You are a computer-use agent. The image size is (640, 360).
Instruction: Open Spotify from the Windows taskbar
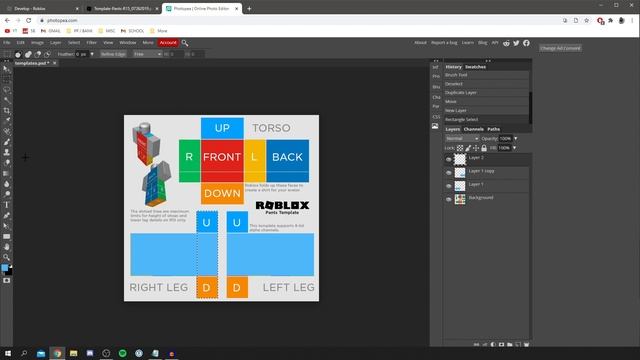click(x=122, y=353)
